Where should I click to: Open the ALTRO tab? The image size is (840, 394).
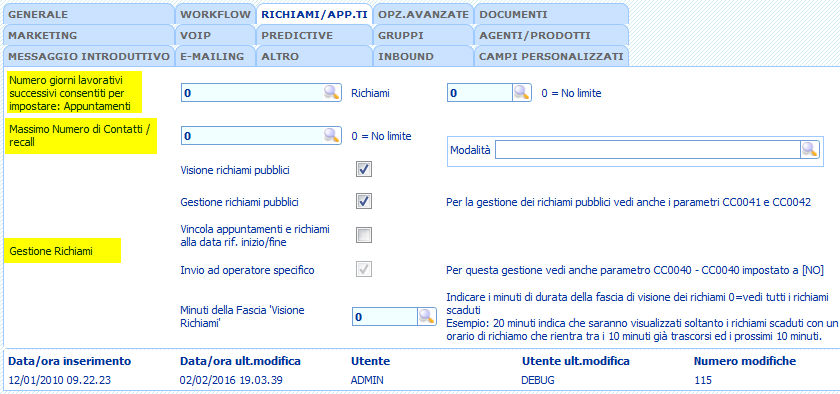coord(314,56)
